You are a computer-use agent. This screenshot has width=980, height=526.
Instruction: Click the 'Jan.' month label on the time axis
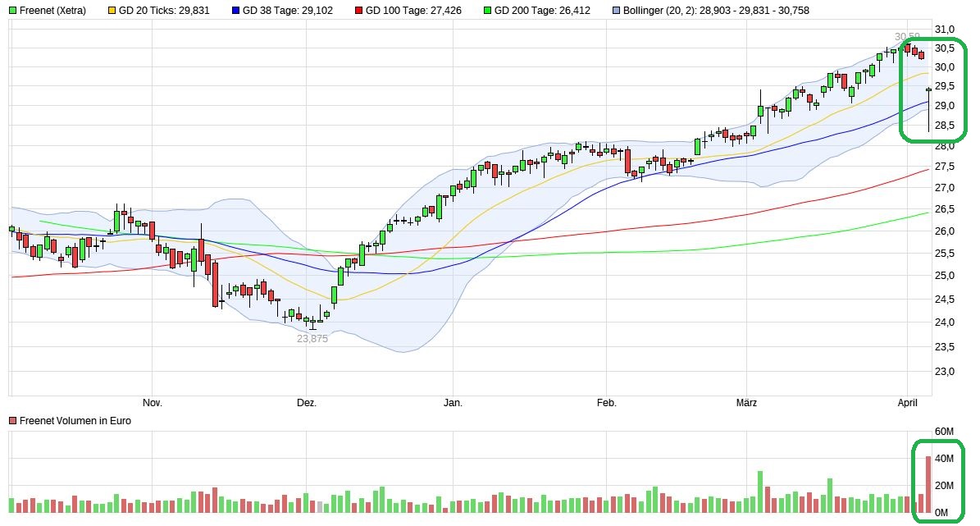454,403
